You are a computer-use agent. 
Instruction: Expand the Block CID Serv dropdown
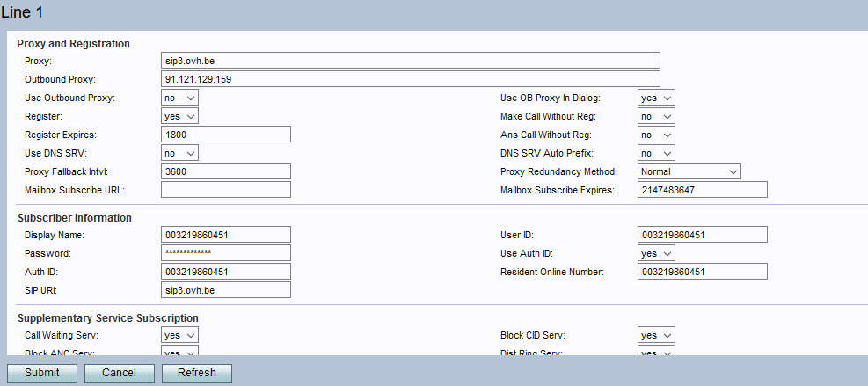(x=656, y=335)
